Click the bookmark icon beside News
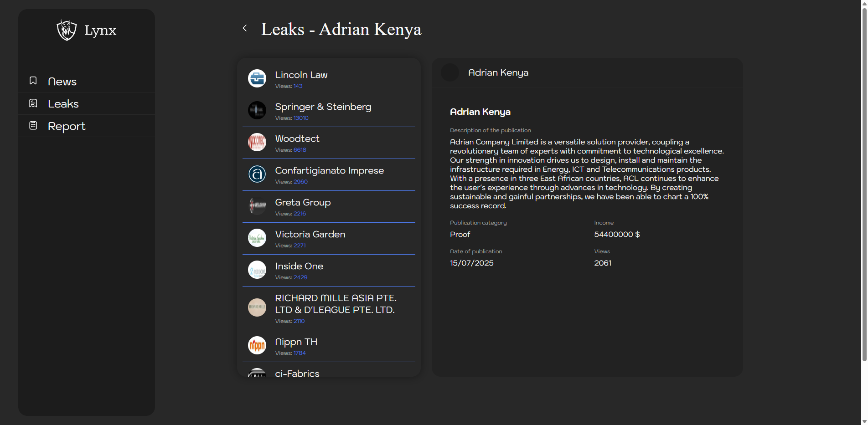Image resolution: width=868 pixels, height=425 pixels. [x=33, y=81]
